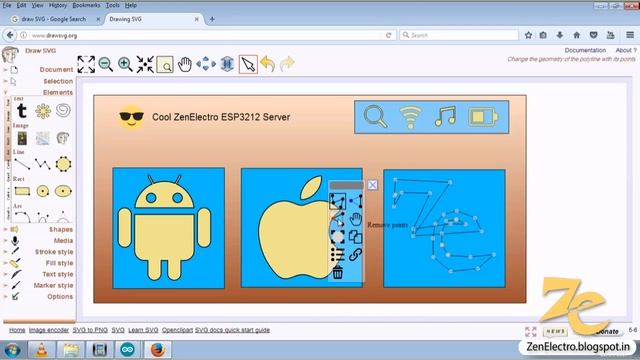Select chain link icon in popup
This screenshot has width=640, height=360.
pyautogui.click(x=356, y=254)
